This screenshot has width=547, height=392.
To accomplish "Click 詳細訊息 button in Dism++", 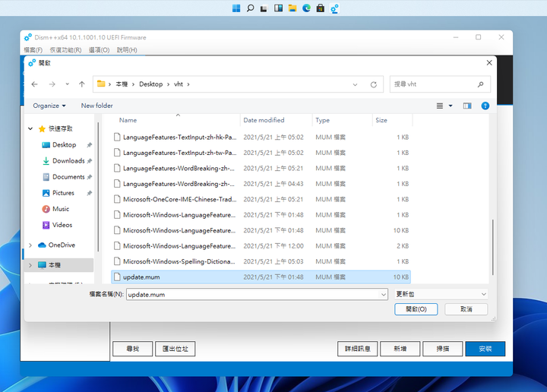I will point(358,349).
